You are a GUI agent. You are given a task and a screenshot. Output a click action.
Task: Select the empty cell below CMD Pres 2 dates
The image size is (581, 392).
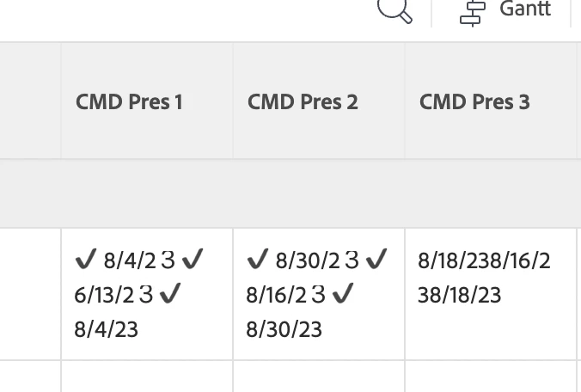click(x=319, y=377)
